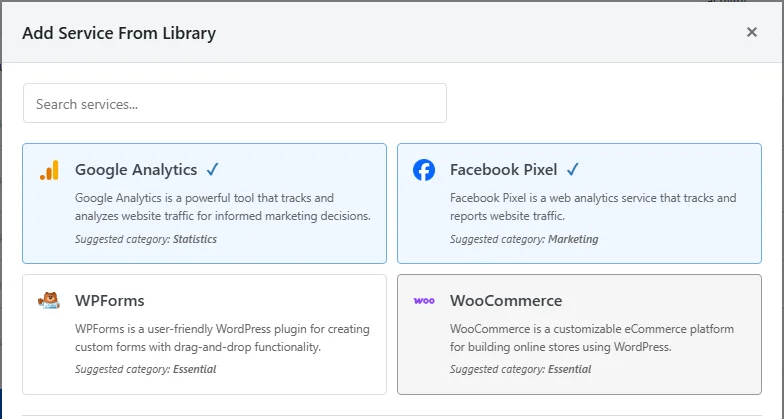Screen dimensions: 784x419
Task: Deselect the Facebook Pixel service card
Action: pos(580,204)
